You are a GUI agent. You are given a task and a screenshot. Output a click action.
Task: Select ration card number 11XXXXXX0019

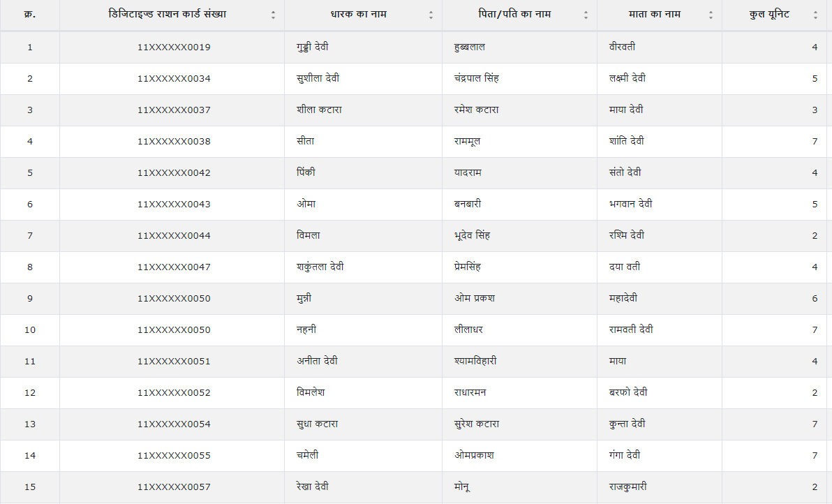174,47
